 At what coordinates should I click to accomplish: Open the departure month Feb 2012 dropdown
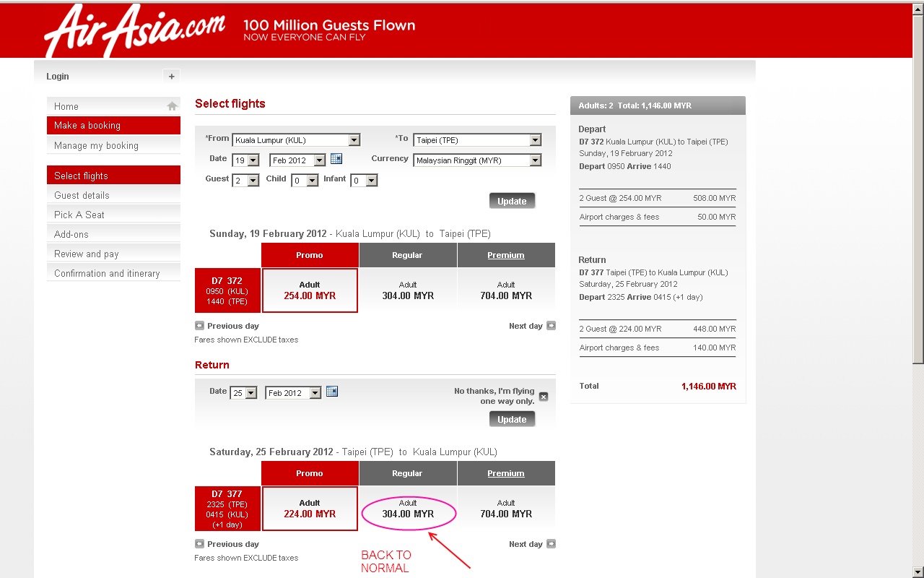(297, 160)
